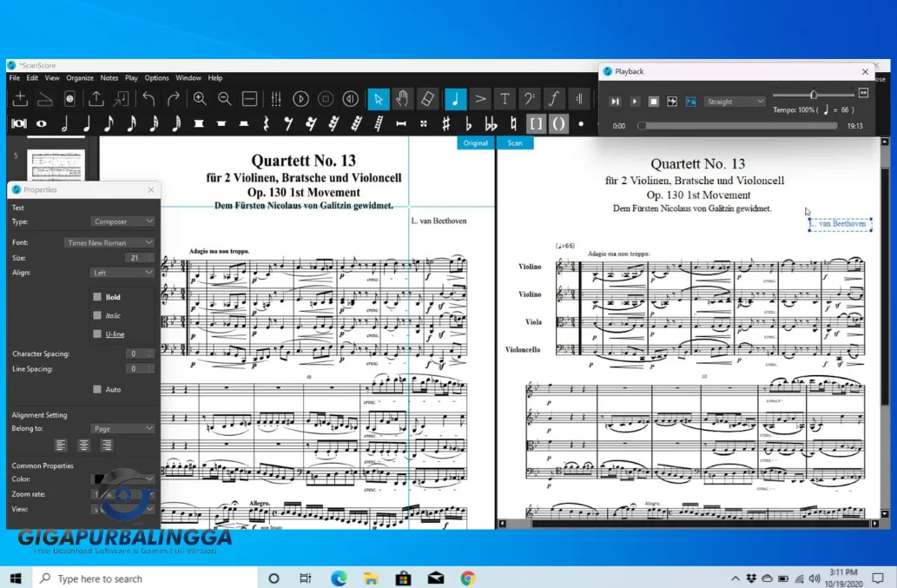Viewport: 897px width, 588px height.
Task: Zoom in with the magnifier plus
Action: tap(199, 99)
